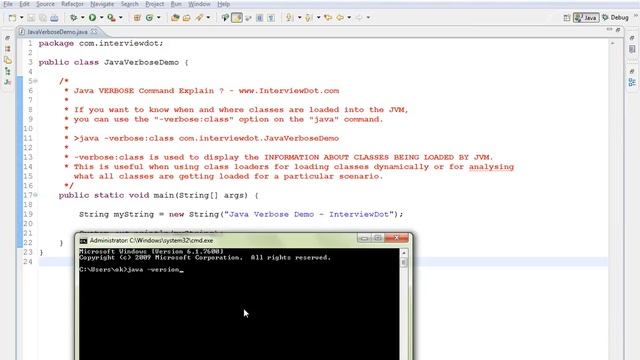This screenshot has width=640, height=360.
Task: Toggle the speech-bubble pin icon left of Mark Occurrences
Action: 225,18
